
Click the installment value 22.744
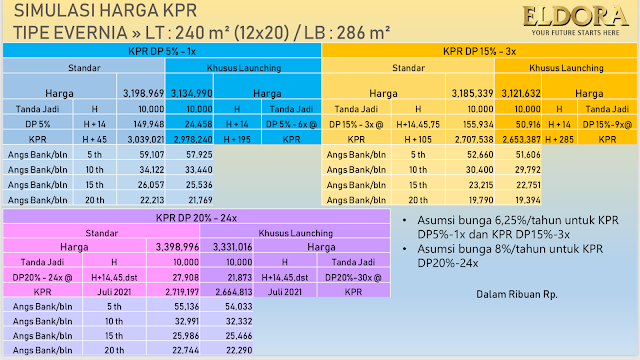(x=186, y=350)
